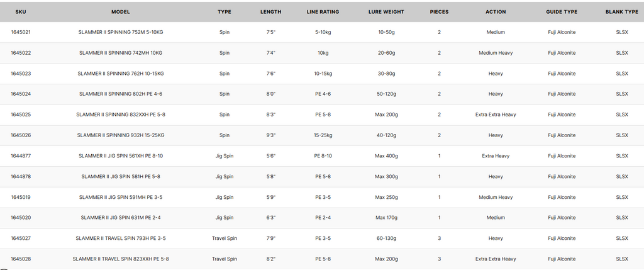Select Slammer II Spinning 802H PE 4-6
The width and height of the screenshot is (644, 270).
pos(120,94)
